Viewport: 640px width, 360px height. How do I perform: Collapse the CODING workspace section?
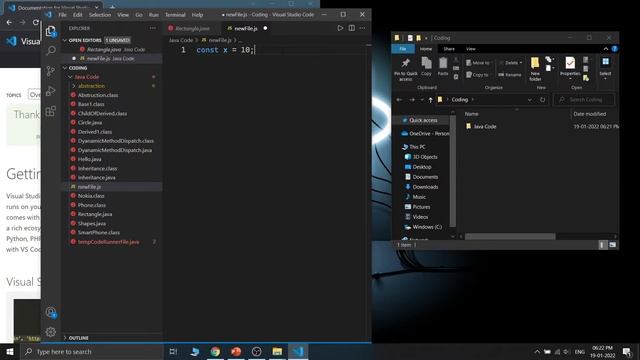coord(65,68)
